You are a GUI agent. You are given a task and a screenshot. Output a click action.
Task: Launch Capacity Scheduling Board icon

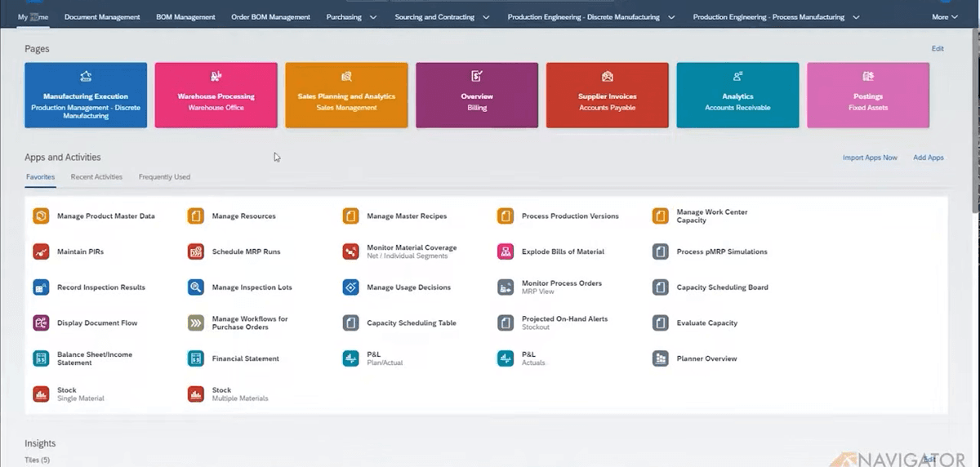[661, 287]
